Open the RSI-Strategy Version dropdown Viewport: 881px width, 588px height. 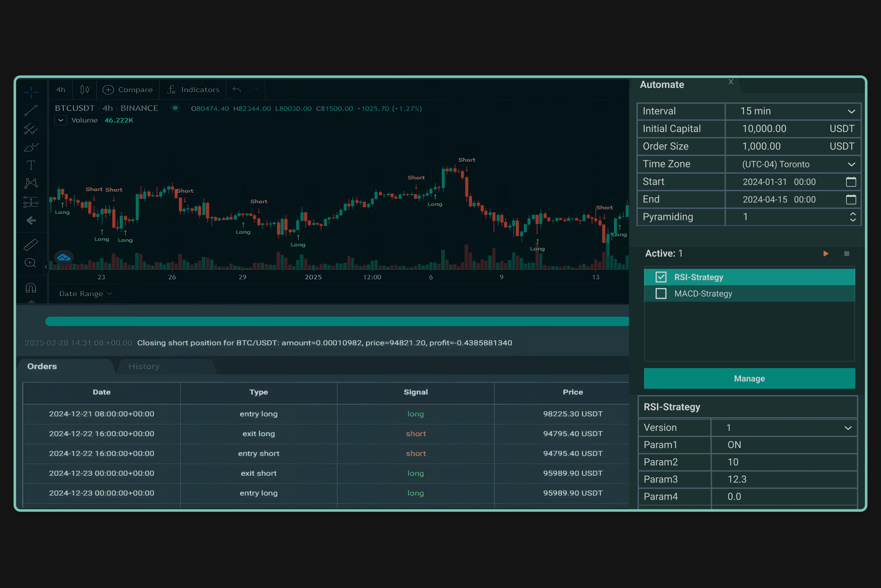click(x=848, y=428)
